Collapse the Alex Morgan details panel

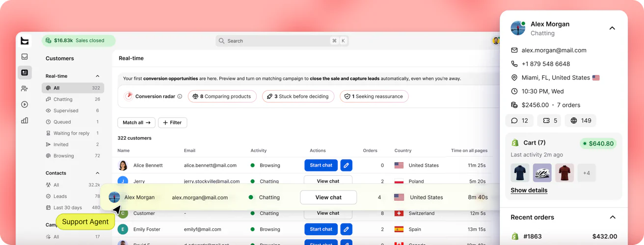pos(612,28)
